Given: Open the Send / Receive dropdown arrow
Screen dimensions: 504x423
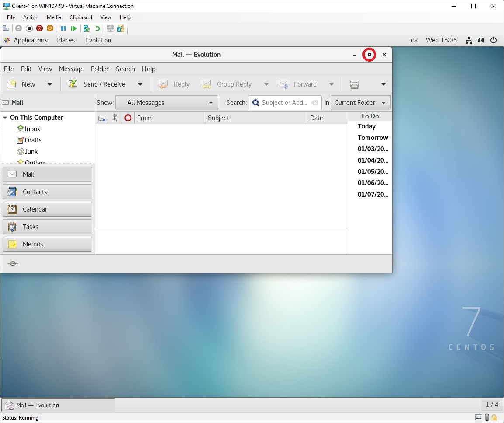Looking at the screenshot, I should [140, 85].
